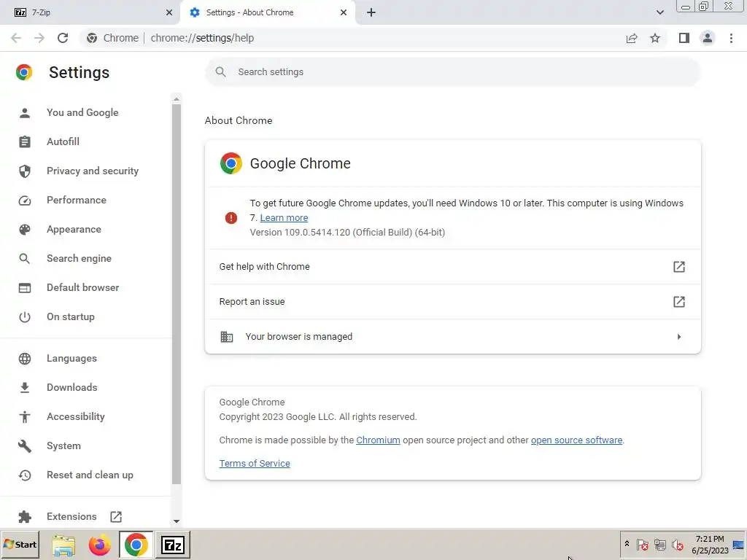This screenshot has height=560, width=747.
Task: Click the Performance gauge icon
Action: point(25,201)
